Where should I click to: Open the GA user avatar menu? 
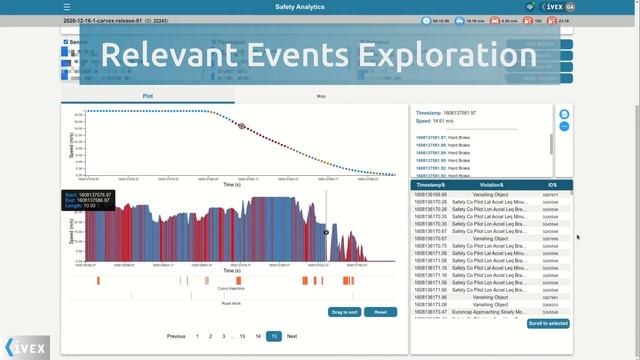(570, 7)
